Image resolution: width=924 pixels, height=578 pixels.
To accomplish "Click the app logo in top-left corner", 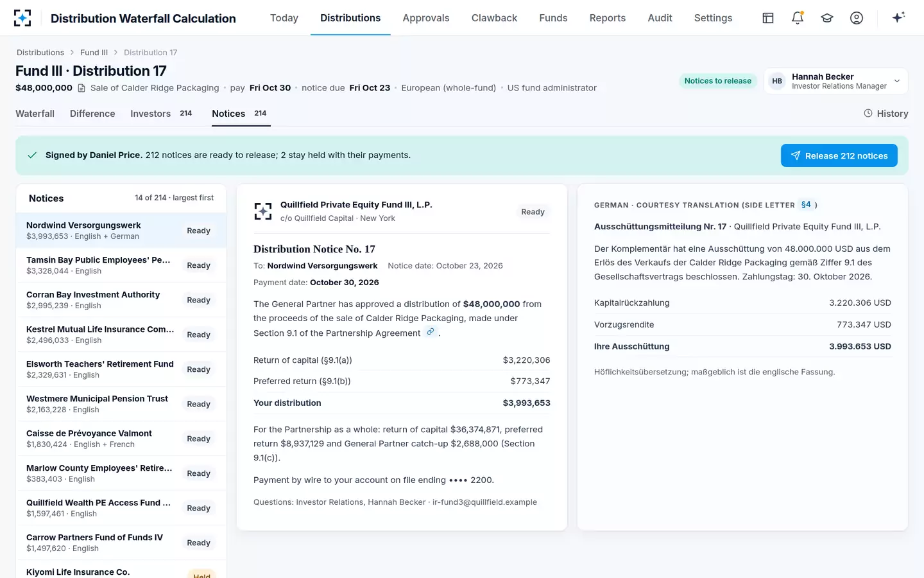I will pos(22,18).
